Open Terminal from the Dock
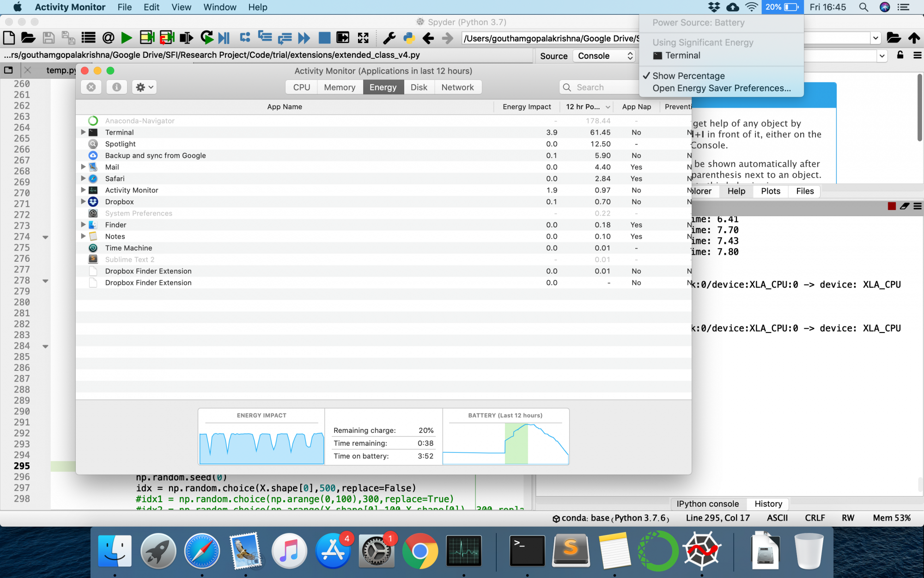Image resolution: width=924 pixels, height=578 pixels. pyautogui.click(x=527, y=550)
